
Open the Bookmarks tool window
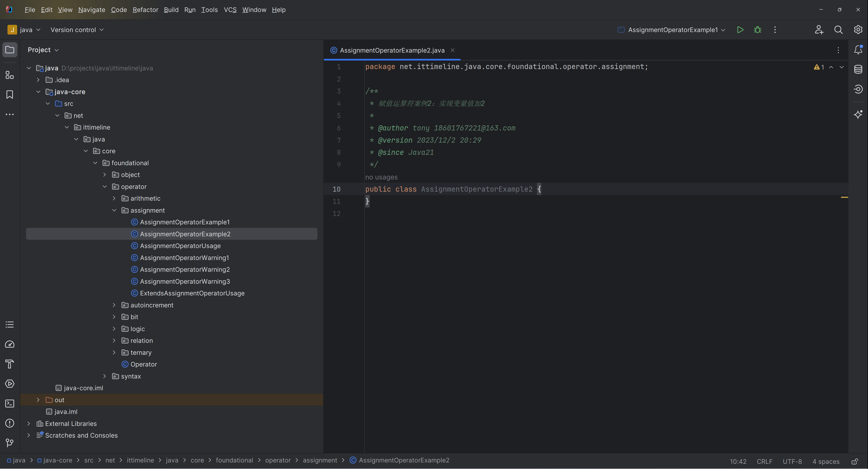pos(10,95)
